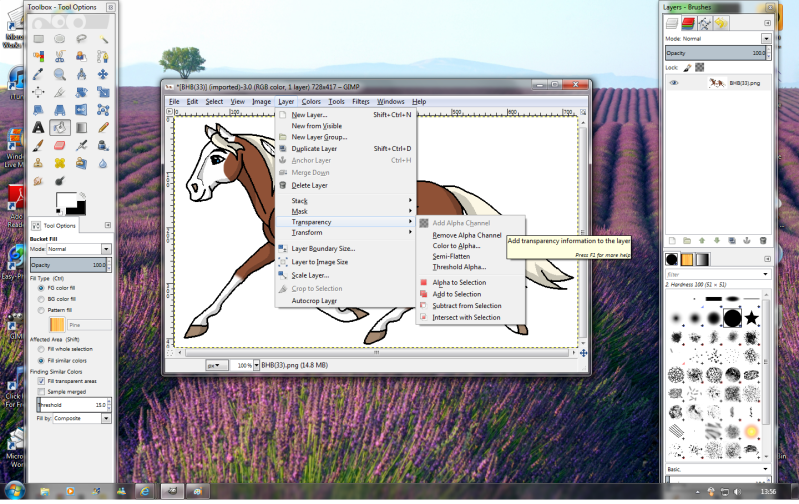Delete the layer using the trash icon
This screenshot has width=799, height=504.
pos(763,241)
